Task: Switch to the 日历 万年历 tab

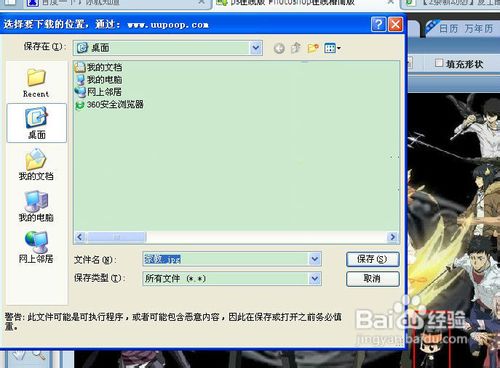Action: [465, 29]
